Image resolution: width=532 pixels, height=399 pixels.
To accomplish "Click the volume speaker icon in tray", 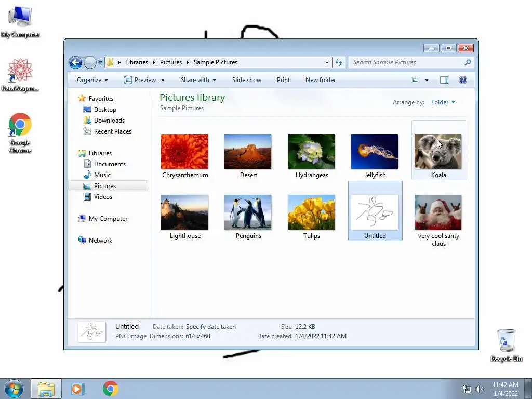I will (x=479, y=389).
